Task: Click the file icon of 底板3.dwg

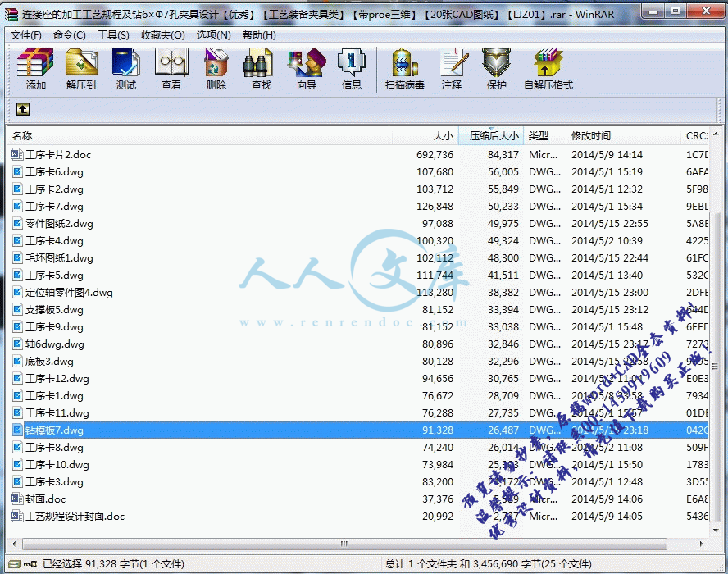Action: [17, 361]
